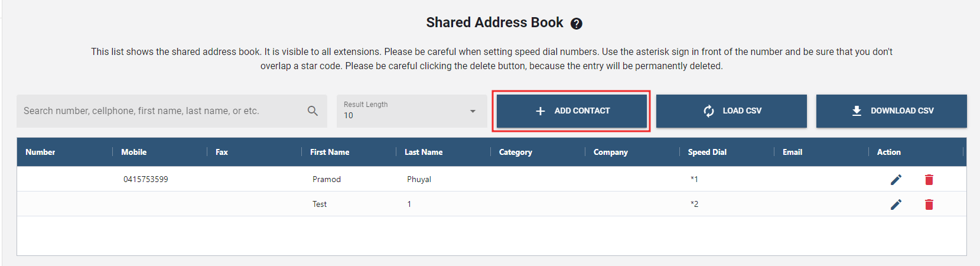Click the Company column header
Image resolution: width=980 pixels, height=266 pixels.
pyautogui.click(x=610, y=153)
